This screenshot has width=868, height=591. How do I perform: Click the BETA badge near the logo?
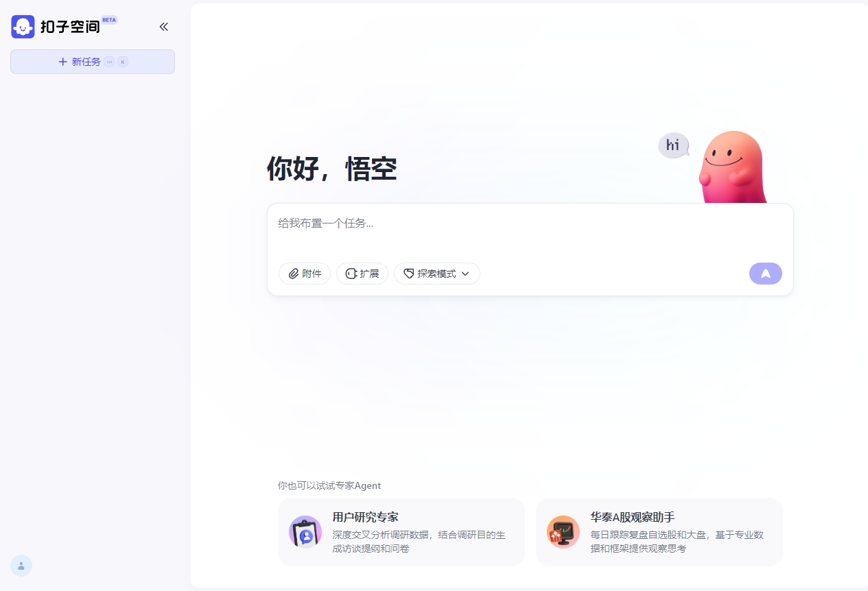pyautogui.click(x=109, y=19)
